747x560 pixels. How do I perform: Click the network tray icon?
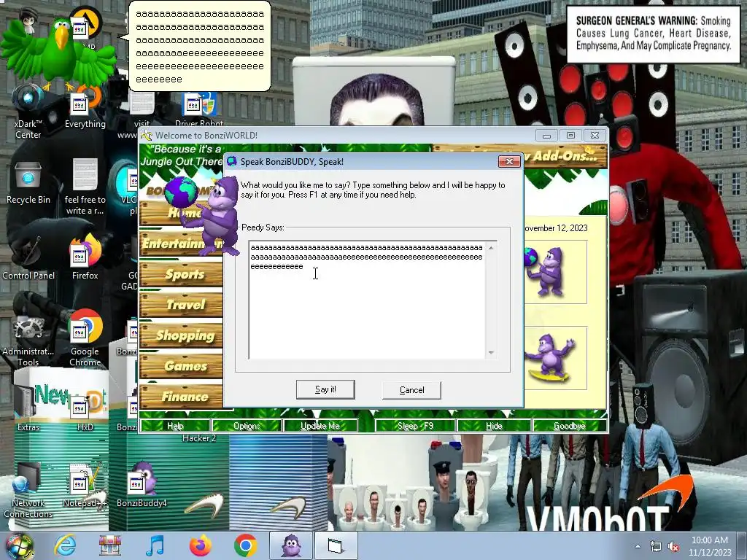coord(656,546)
